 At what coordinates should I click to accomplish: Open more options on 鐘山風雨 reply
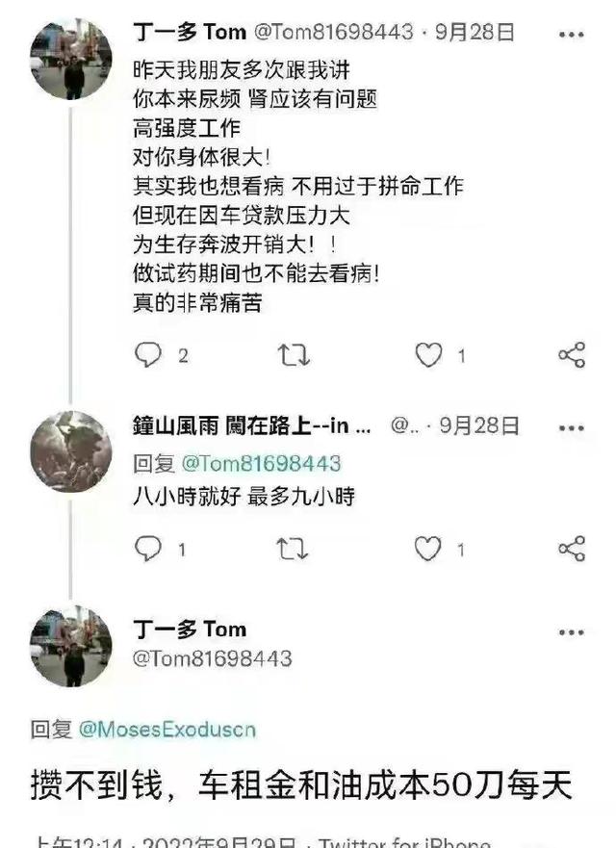571,426
